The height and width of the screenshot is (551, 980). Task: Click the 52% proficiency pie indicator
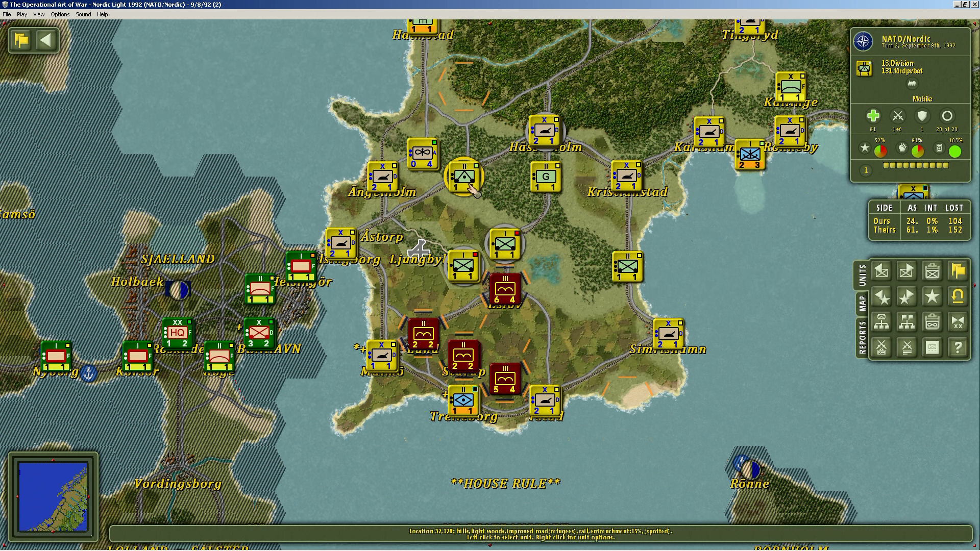[x=880, y=151]
